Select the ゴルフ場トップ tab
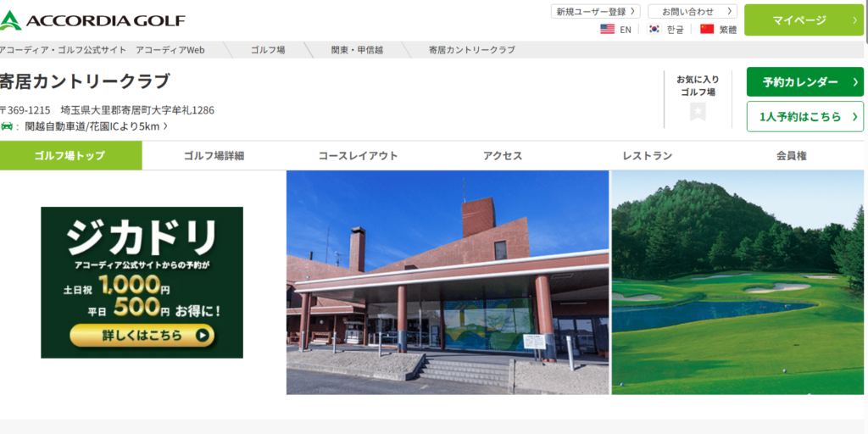Screen dimensions: 868x434 pyautogui.click(x=70, y=156)
